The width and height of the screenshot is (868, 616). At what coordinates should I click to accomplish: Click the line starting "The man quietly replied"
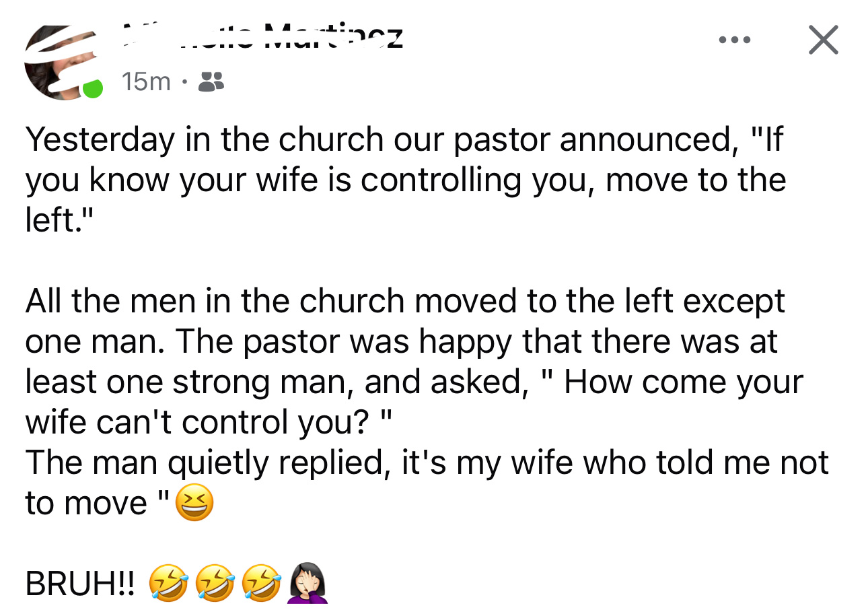pos(427,463)
